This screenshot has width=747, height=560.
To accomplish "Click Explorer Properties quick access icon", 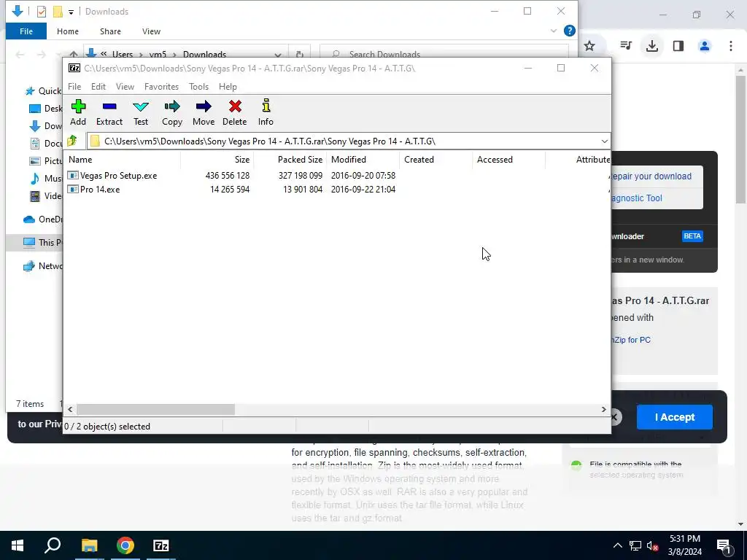I will tap(42, 12).
